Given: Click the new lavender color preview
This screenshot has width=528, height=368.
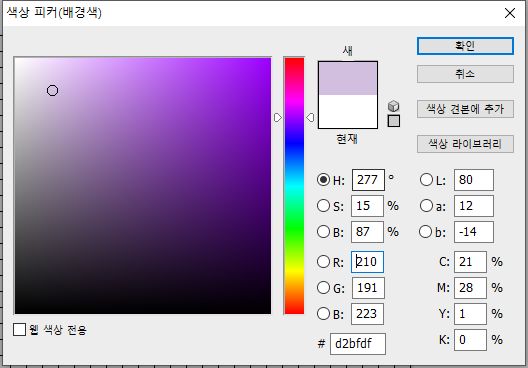Looking at the screenshot, I should 348,78.
